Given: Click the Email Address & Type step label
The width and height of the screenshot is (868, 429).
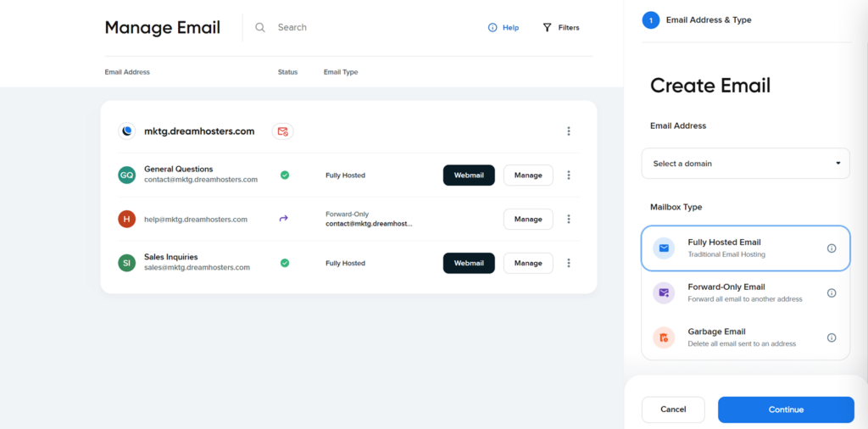Looking at the screenshot, I should (709, 20).
